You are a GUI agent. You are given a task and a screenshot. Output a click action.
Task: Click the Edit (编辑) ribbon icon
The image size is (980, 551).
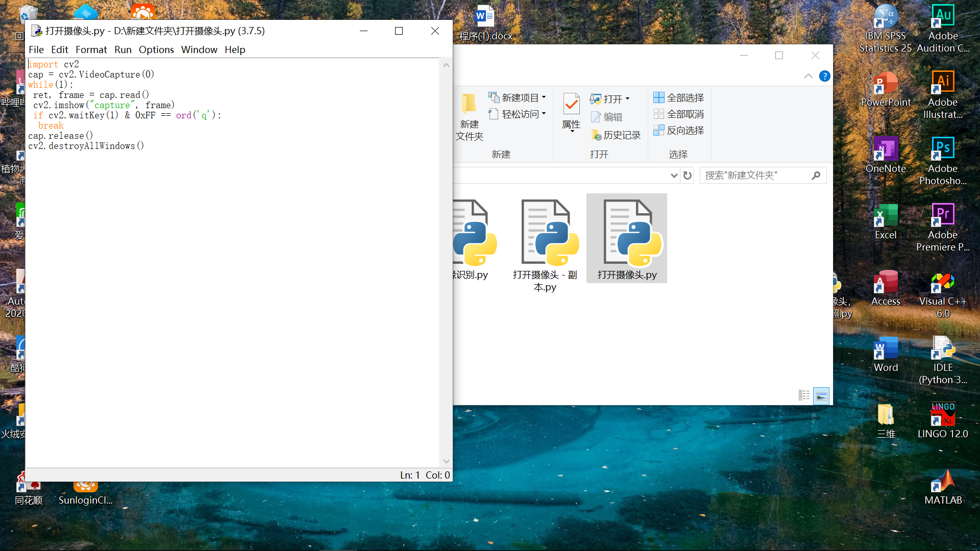[596, 117]
